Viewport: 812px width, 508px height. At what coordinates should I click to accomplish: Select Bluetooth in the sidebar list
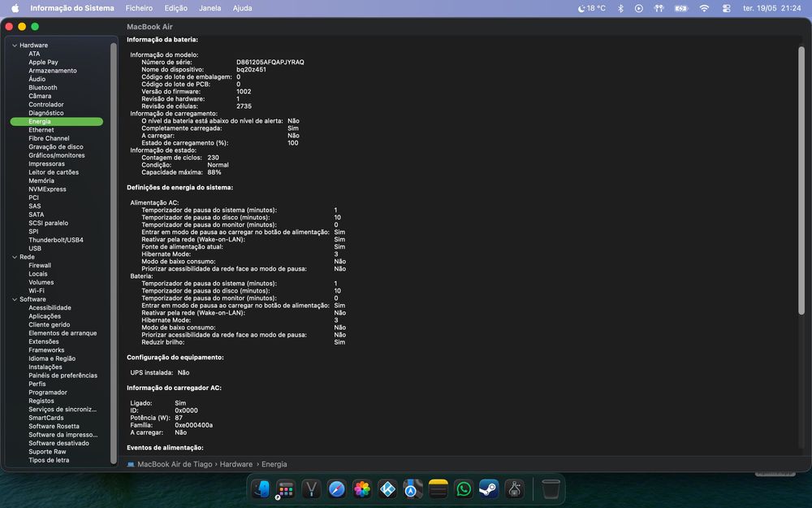pos(42,88)
